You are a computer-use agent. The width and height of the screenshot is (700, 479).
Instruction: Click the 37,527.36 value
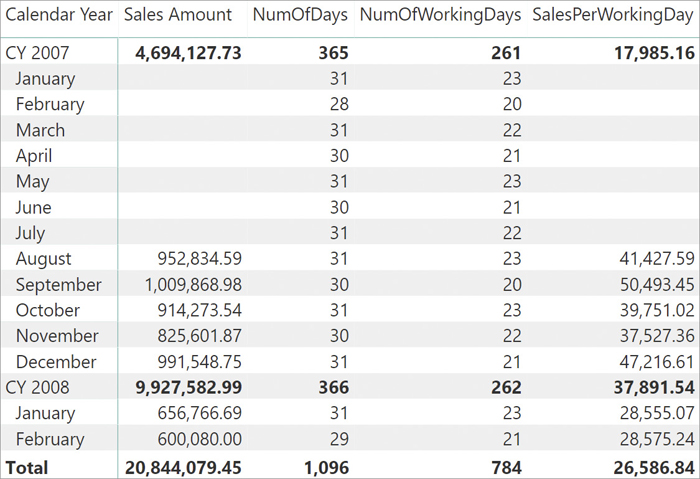pos(657,336)
